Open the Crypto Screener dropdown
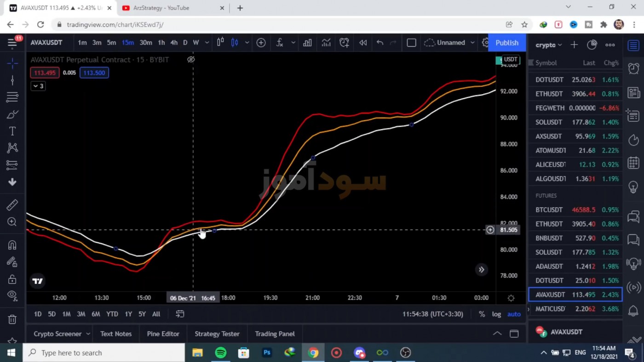 coord(62,334)
